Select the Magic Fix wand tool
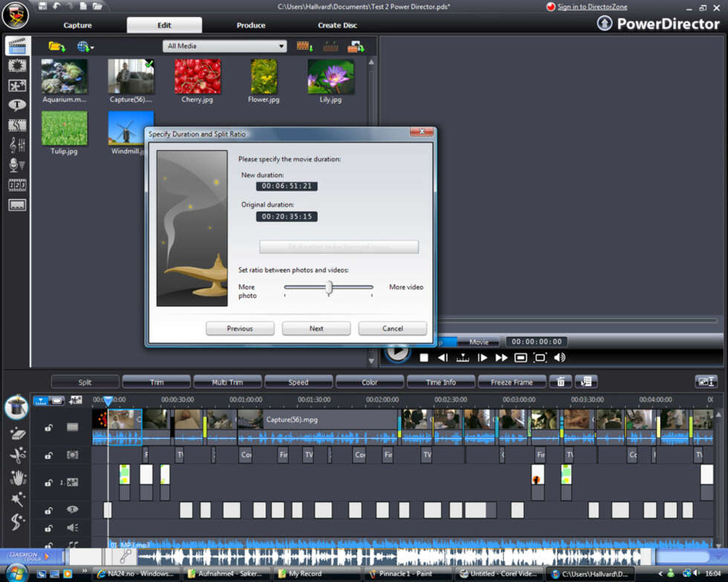The image size is (728, 582). pos(17,500)
